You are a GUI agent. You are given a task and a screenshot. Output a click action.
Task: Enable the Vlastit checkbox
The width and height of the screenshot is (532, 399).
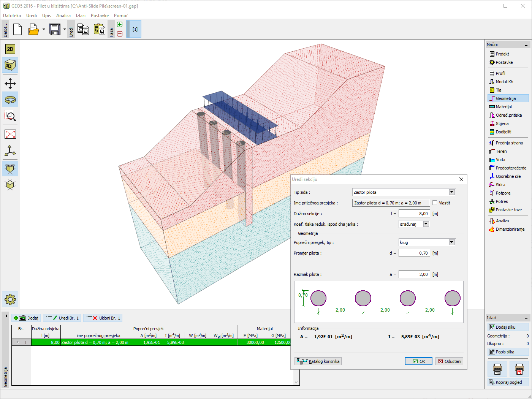click(x=435, y=203)
